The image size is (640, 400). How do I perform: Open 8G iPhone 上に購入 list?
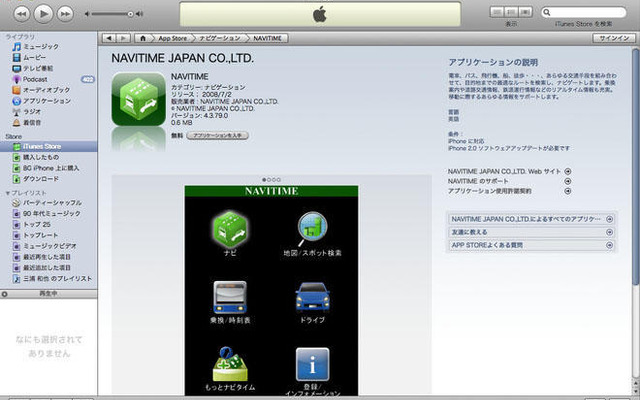pos(49,168)
